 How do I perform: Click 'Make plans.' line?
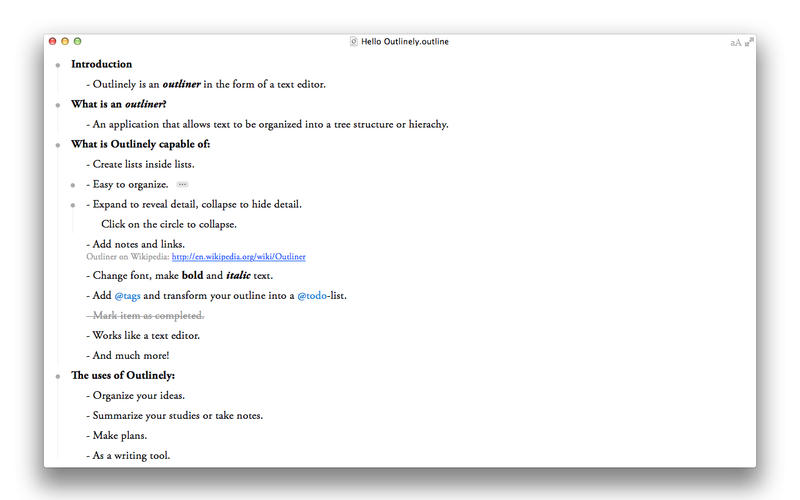pos(116,436)
